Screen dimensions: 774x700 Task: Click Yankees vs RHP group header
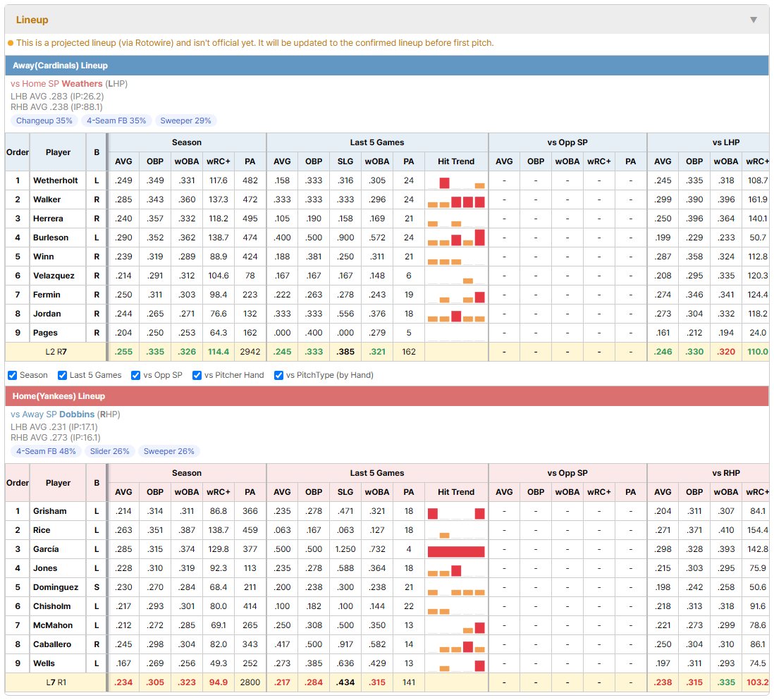coord(708,474)
